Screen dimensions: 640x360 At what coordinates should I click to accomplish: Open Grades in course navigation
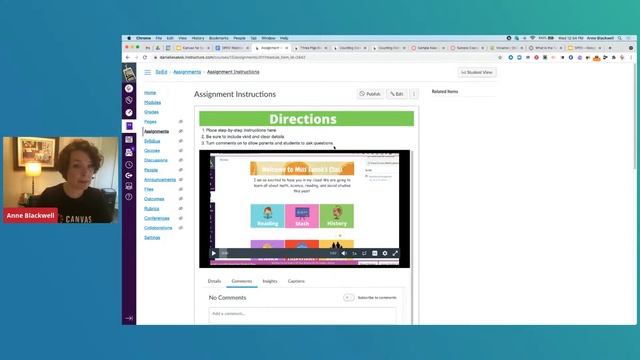(151, 112)
